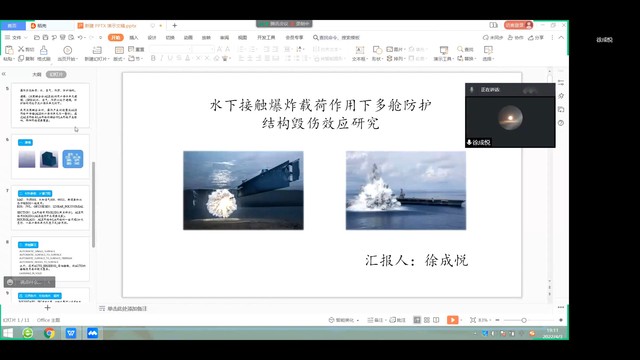Open the File menu dropdown
640x360 pixels.
(x=16, y=38)
